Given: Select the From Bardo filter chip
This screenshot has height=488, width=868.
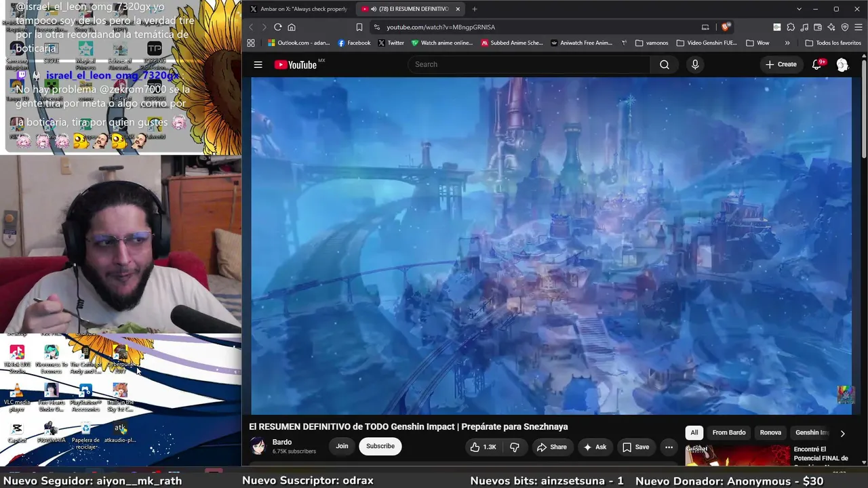Looking at the screenshot, I should coord(729,432).
